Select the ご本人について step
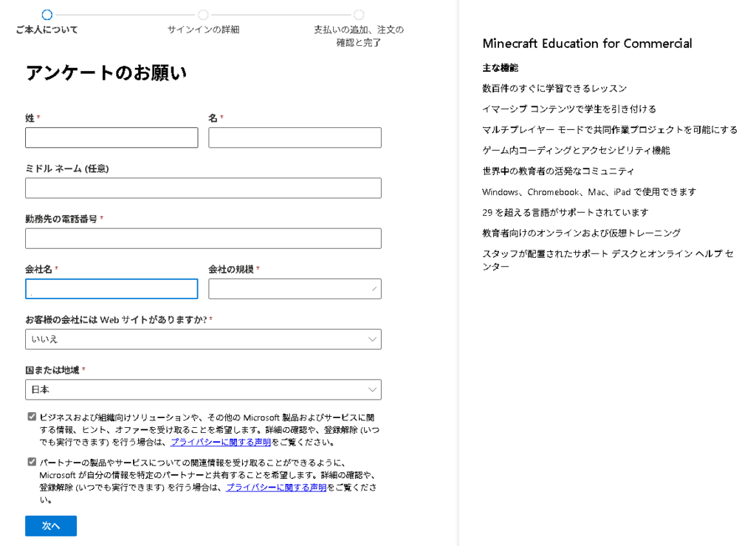 [47, 22]
